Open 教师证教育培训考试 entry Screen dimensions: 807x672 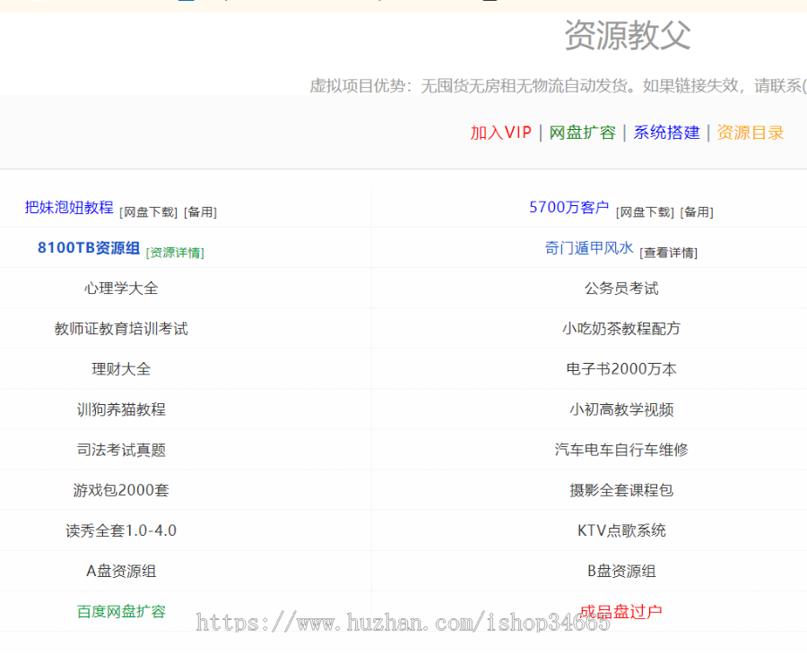[121, 329]
